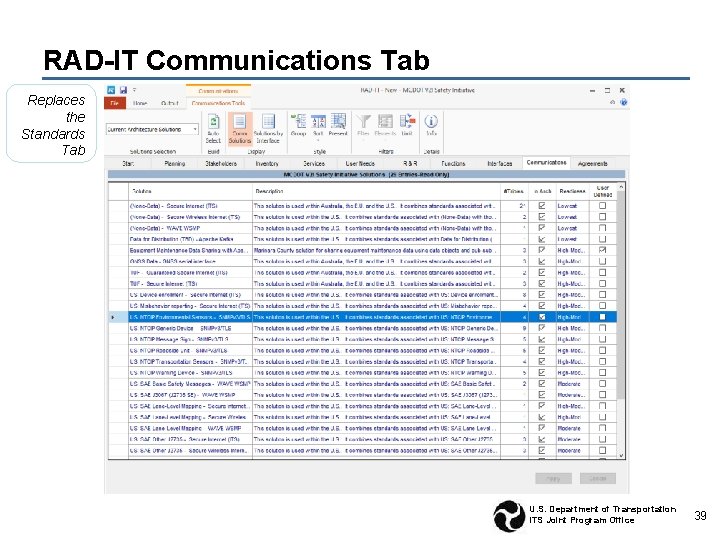Go to the Services tab
This screenshot has width=720, height=540.
click(x=314, y=163)
